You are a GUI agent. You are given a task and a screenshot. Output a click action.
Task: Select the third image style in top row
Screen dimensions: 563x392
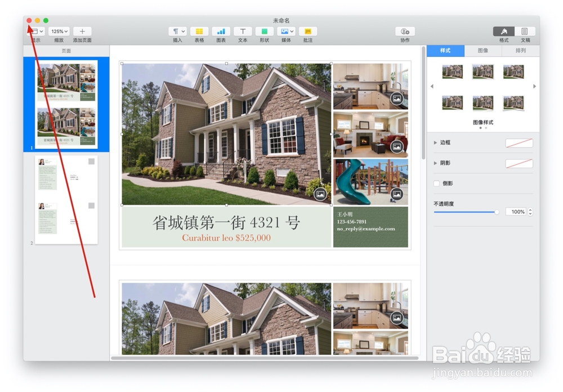[513, 72]
